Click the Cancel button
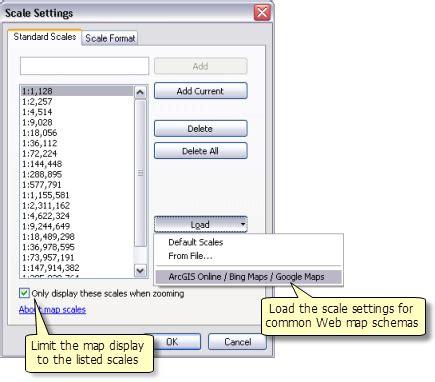Screen dimensions: 435x382 pos(237,342)
